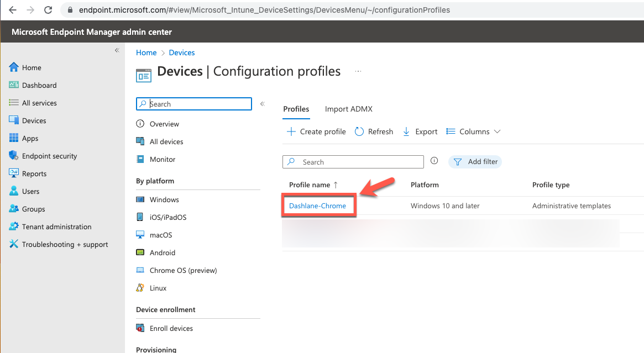The width and height of the screenshot is (644, 353).
Task: Click the iOS/iPadOS tablet icon
Action: 140,217
